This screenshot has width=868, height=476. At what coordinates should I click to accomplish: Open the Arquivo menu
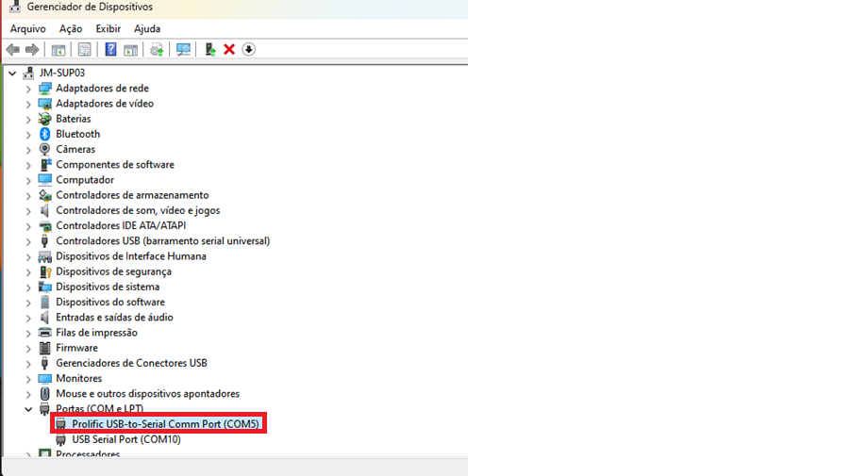[x=27, y=28]
